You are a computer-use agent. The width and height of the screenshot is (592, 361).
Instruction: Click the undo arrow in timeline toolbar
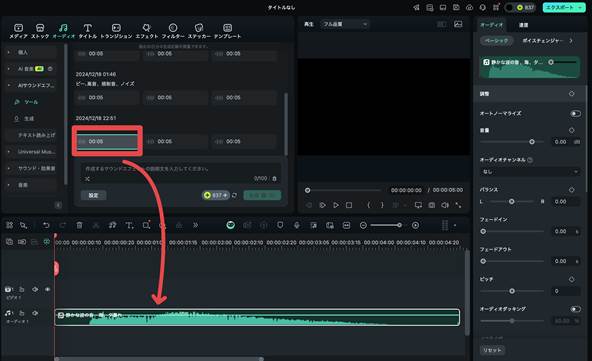click(46, 225)
